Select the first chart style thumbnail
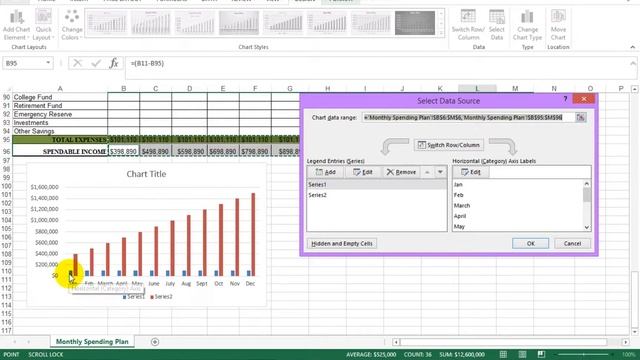 pyautogui.click(x=107, y=23)
